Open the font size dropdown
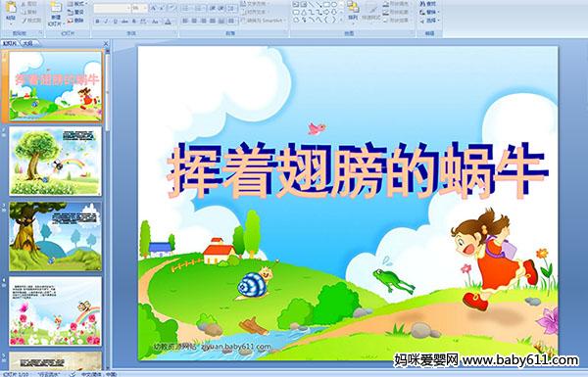Image resolution: width=588 pixels, height=377 pixels. tap(145, 8)
